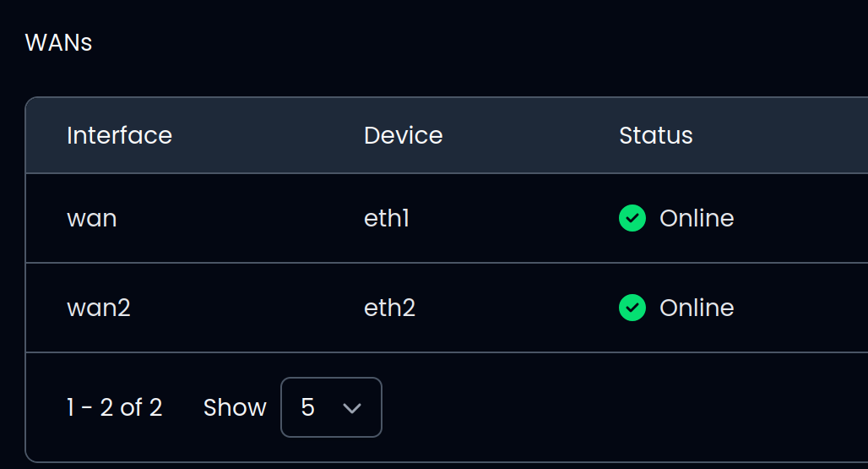Click the green check icon for wan
Screen dimensions: 868x469
click(x=632, y=218)
